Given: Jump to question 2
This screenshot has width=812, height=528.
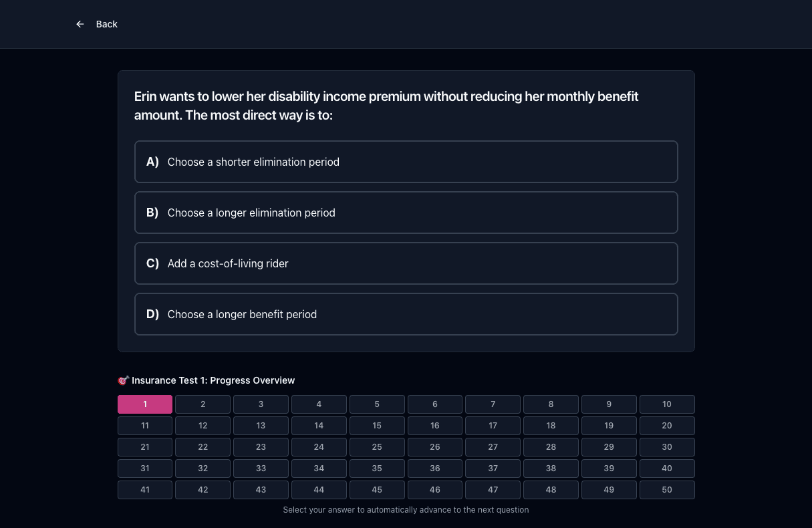Looking at the screenshot, I should point(203,404).
